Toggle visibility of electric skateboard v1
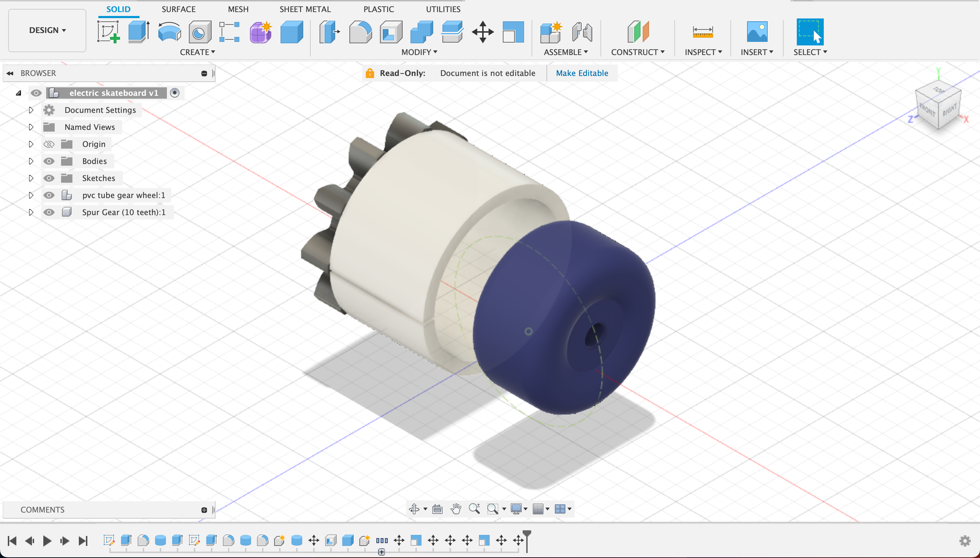 tap(36, 93)
